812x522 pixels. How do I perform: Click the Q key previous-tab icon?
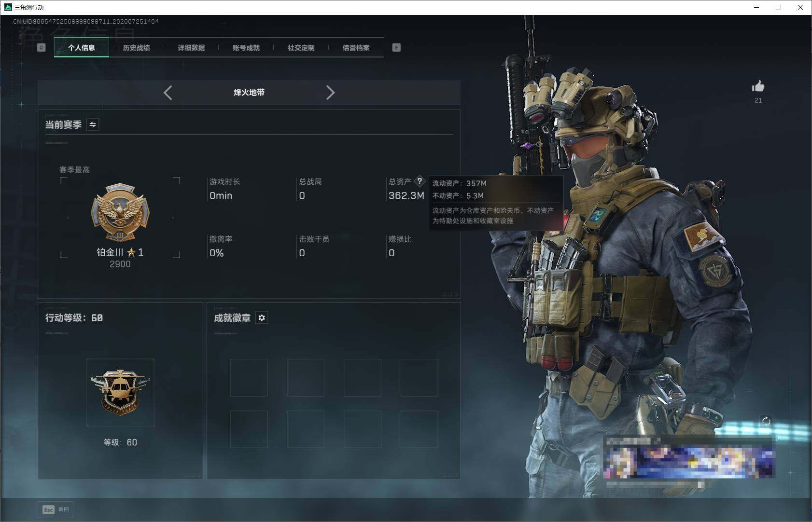point(41,47)
